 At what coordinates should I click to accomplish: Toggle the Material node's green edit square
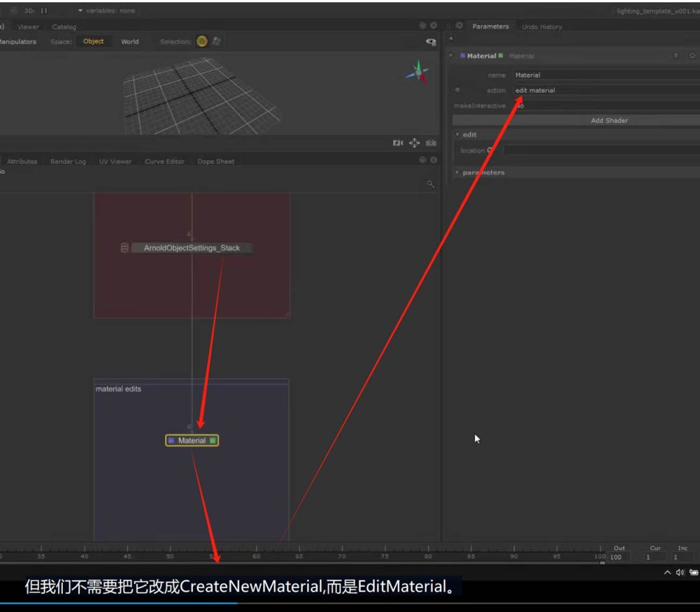point(213,441)
